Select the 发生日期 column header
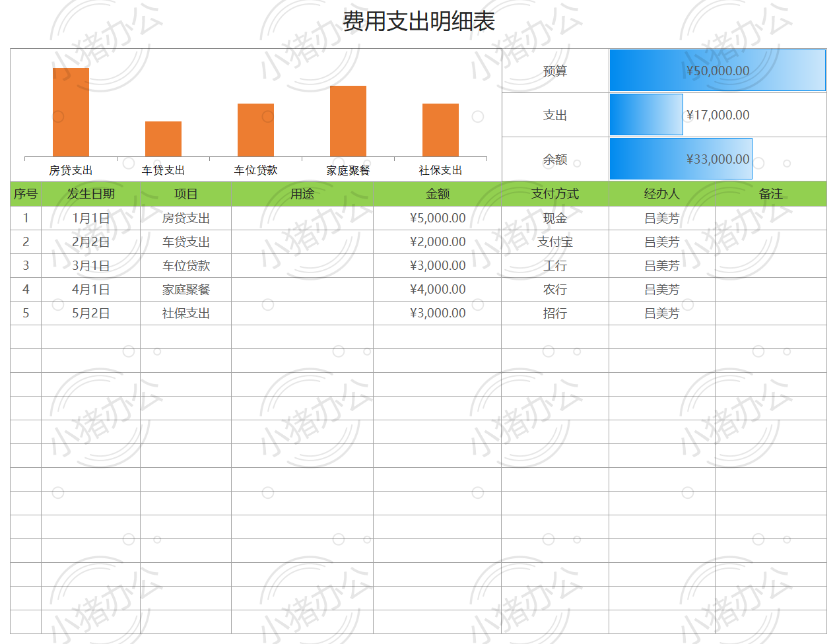 (x=90, y=194)
